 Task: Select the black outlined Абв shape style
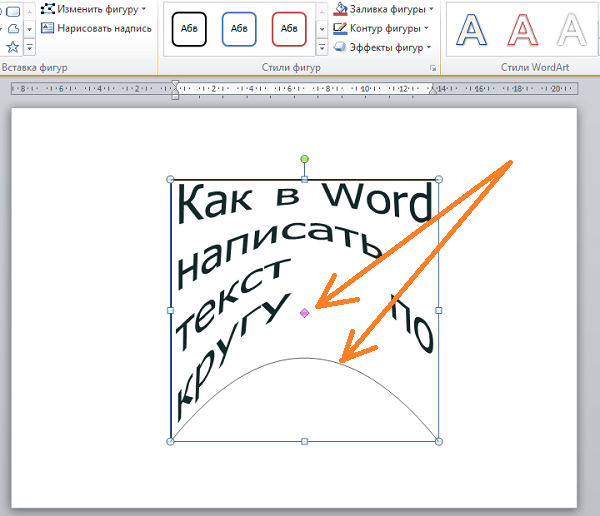tap(189, 30)
